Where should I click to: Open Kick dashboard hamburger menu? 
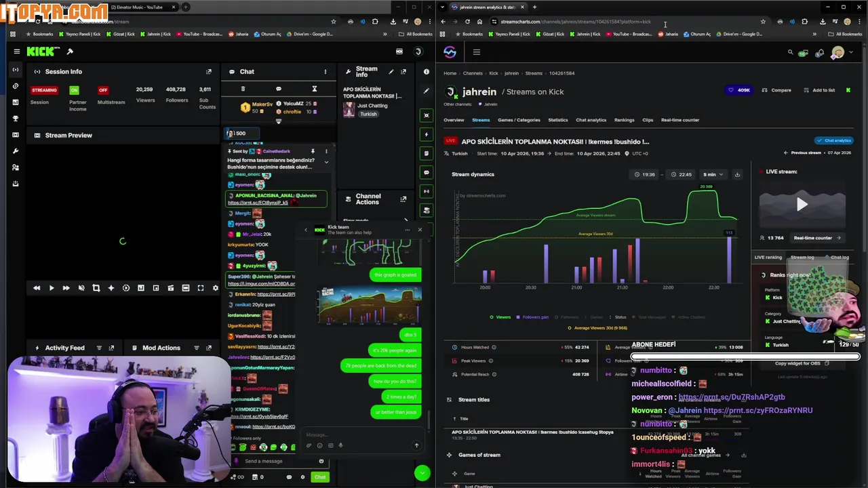click(17, 52)
